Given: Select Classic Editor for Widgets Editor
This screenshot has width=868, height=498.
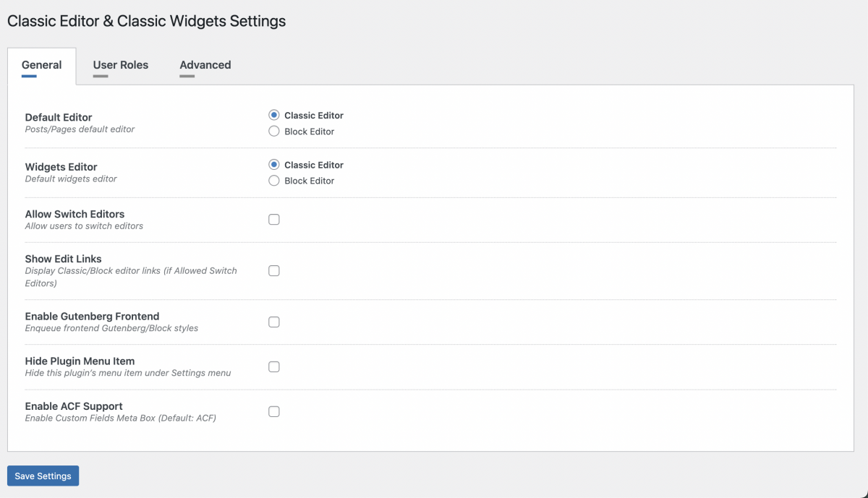Looking at the screenshot, I should [x=273, y=165].
